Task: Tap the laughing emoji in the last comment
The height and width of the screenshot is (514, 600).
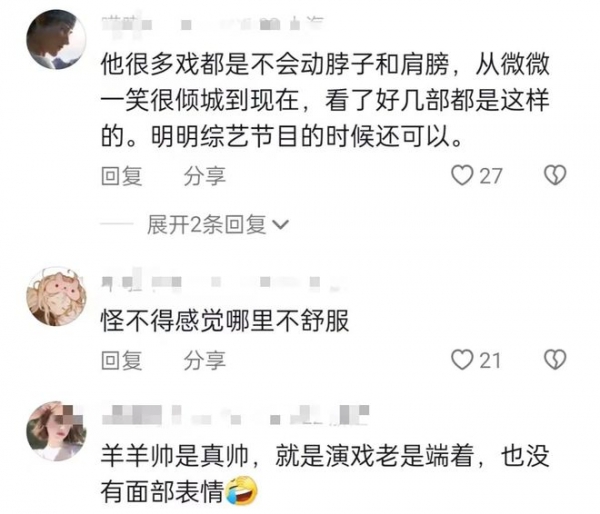Action: (x=241, y=491)
